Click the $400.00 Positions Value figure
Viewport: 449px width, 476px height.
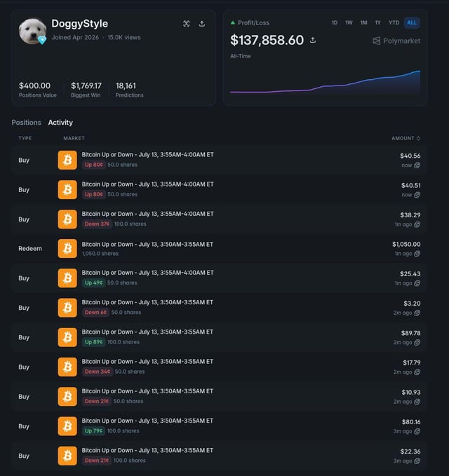pos(34,86)
